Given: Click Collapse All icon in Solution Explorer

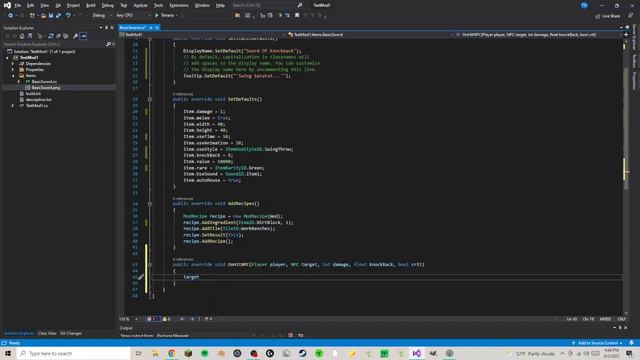Looking at the screenshot, I should click(58, 36).
